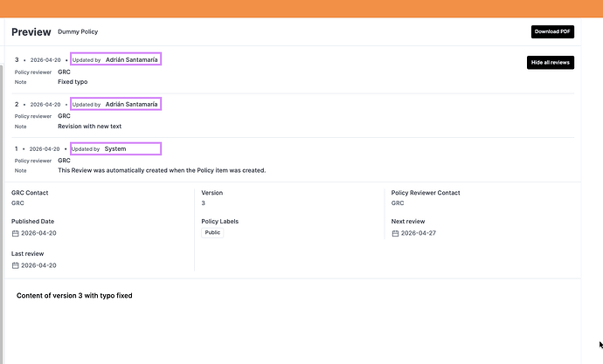Screen dimensions: 603x364
Task: Click Adrián Santamaría in review 3
Action: tap(131, 60)
